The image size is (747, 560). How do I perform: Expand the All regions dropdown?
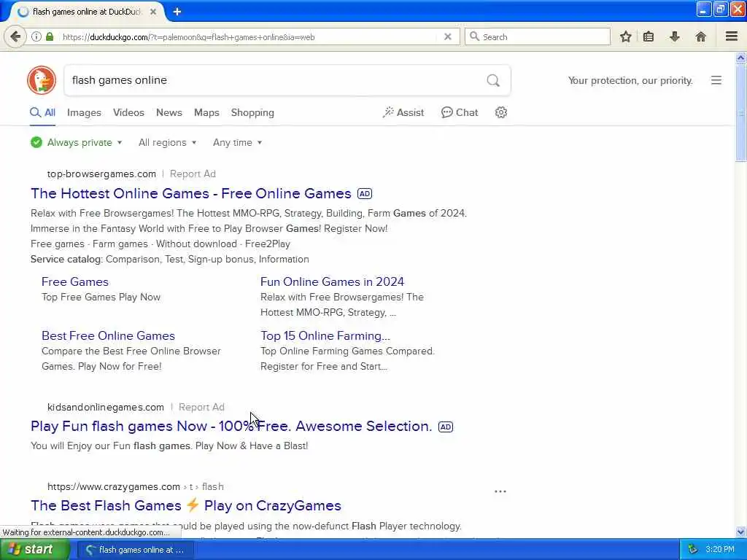click(167, 142)
